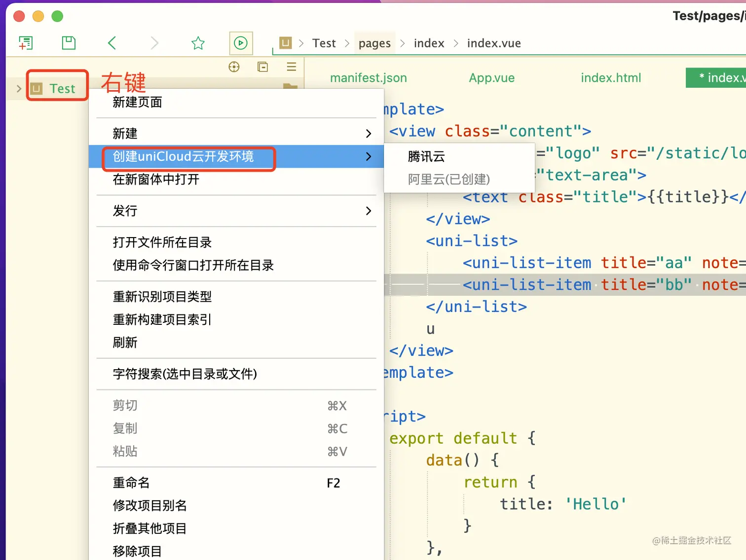Click pages in the breadcrumb
Screen dimensions: 746x560
click(x=374, y=43)
